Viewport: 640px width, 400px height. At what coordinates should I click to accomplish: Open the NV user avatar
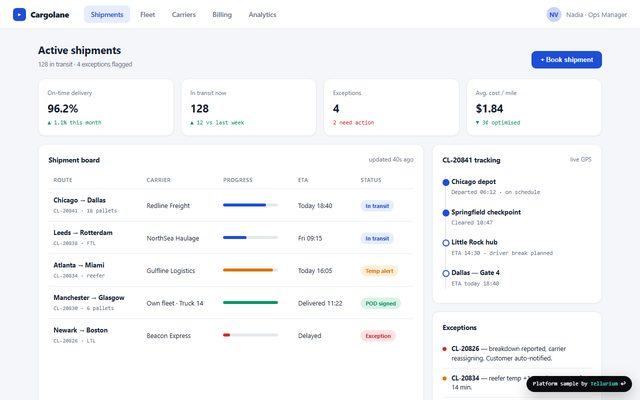click(553, 15)
